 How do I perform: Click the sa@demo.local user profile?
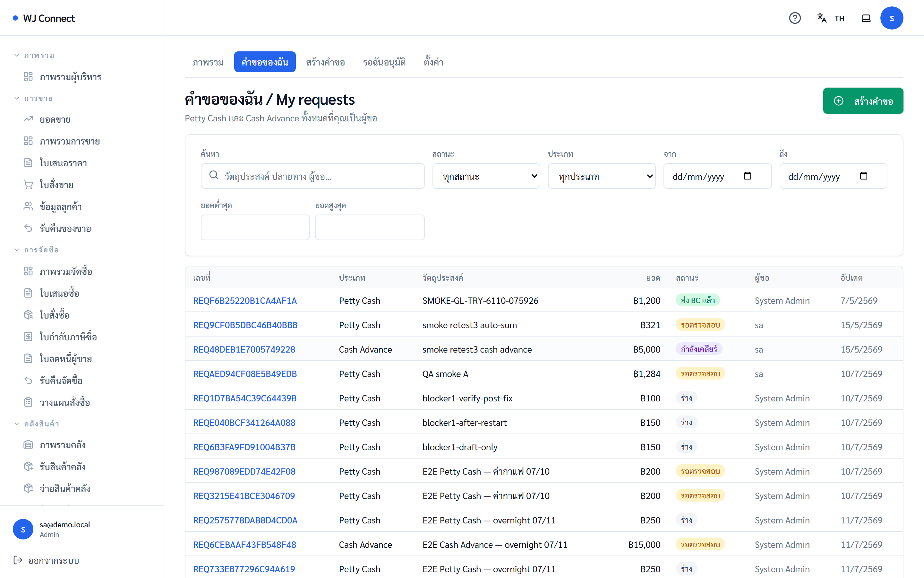pos(52,529)
